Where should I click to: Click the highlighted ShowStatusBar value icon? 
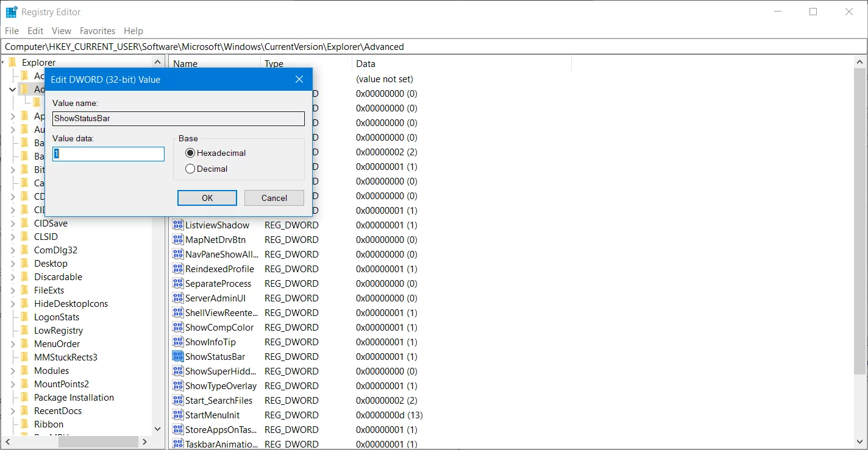[178, 356]
